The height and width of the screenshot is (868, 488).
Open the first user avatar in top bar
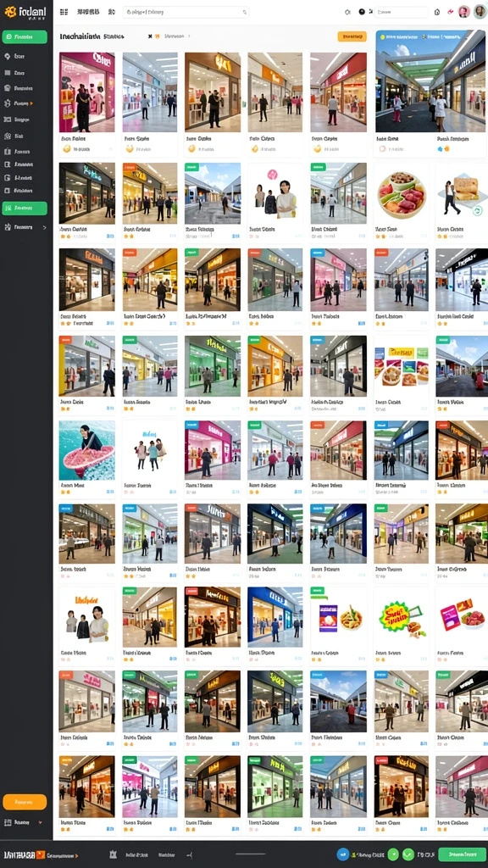[463, 12]
